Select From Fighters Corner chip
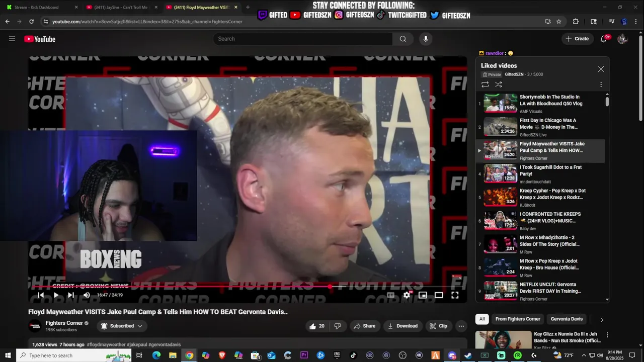This screenshot has width=644, height=362. [x=518, y=319]
